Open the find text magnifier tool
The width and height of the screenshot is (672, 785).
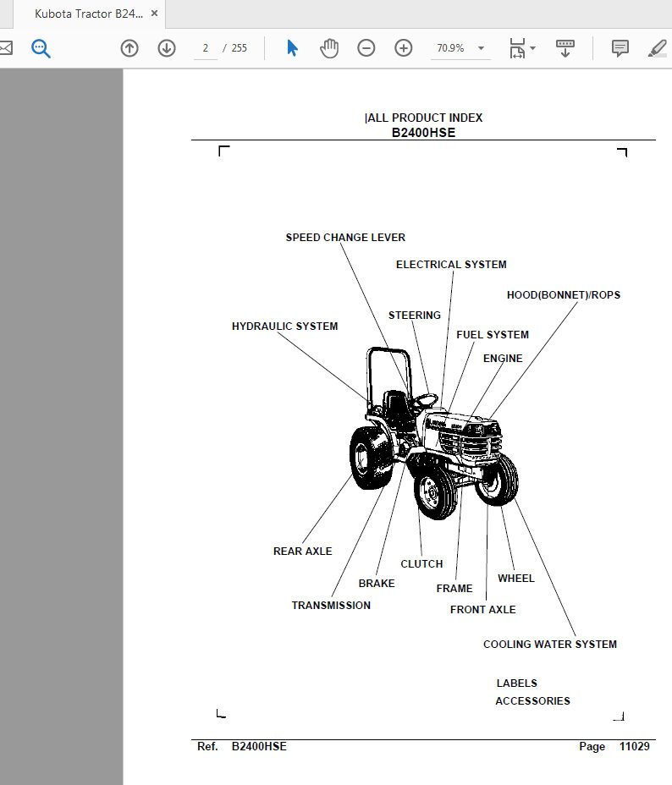pyautogui.click(x=41, y=48)
